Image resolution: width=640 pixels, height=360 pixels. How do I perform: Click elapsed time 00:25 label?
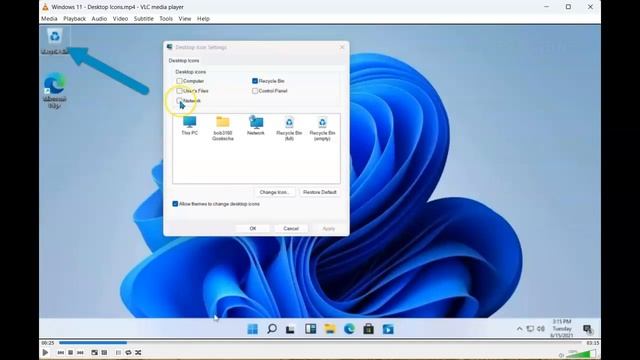[x=48, y=343]
